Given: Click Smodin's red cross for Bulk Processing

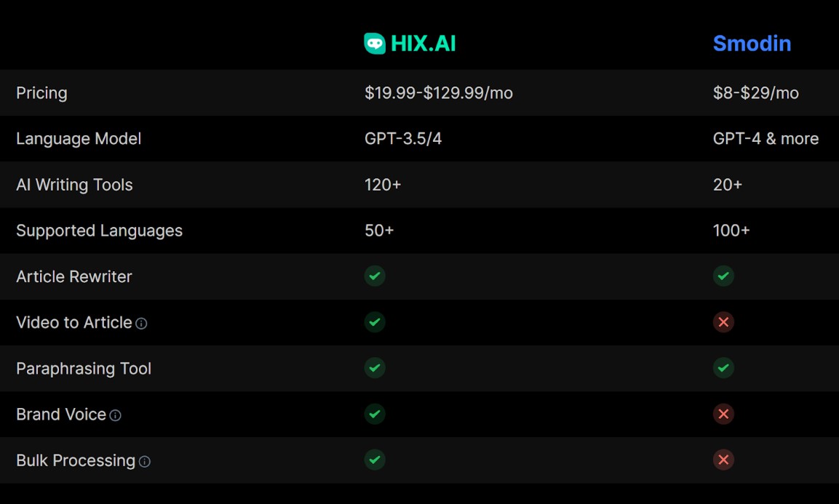Looking at the screenshot, I should point(723,460).
